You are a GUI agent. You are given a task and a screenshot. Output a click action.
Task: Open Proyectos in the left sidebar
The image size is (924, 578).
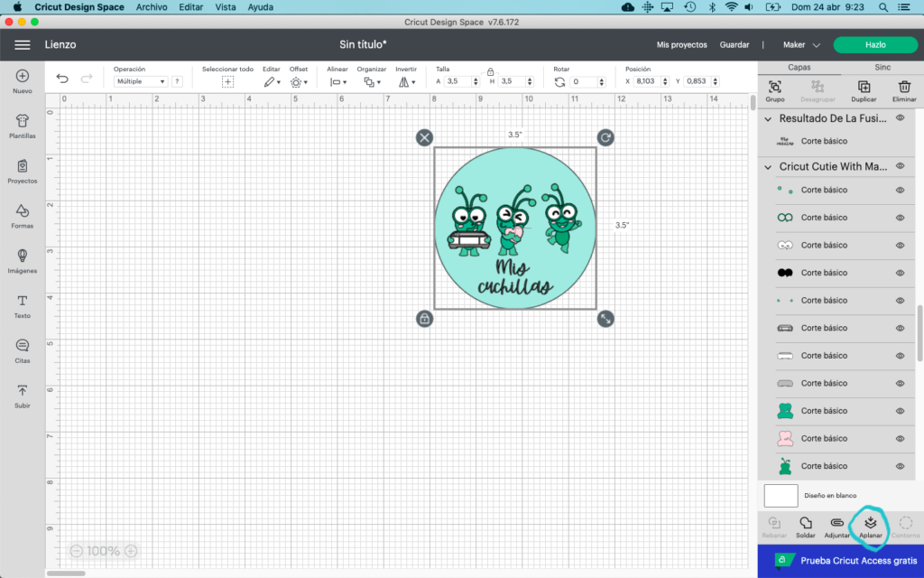[23, 172]
